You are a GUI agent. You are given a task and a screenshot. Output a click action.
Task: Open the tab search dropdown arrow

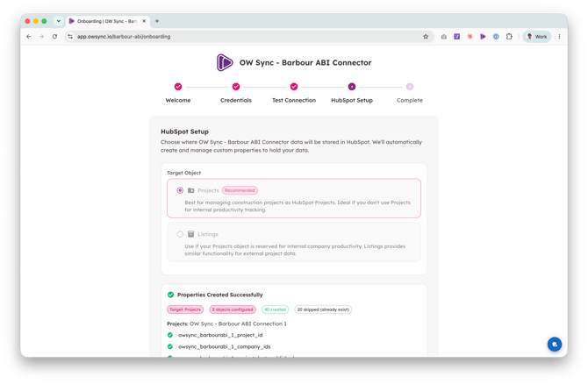click(x=59, y=21)
